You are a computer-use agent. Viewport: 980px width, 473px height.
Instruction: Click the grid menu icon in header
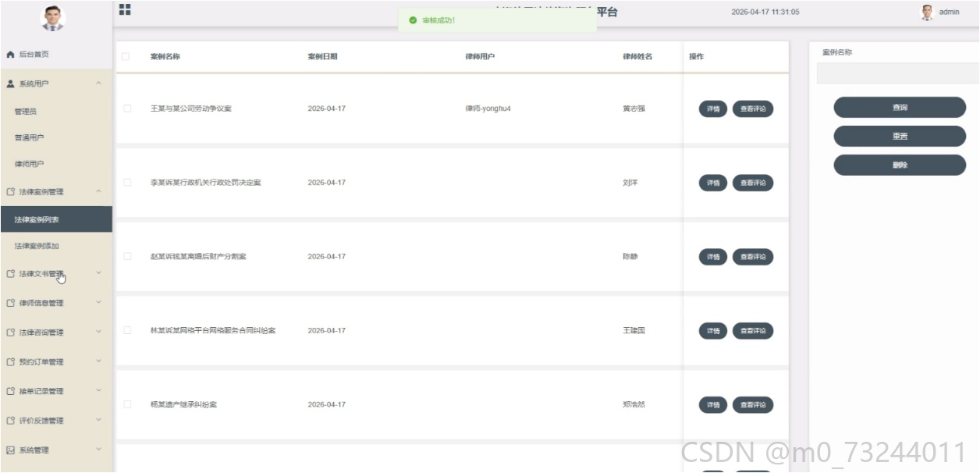125,9
